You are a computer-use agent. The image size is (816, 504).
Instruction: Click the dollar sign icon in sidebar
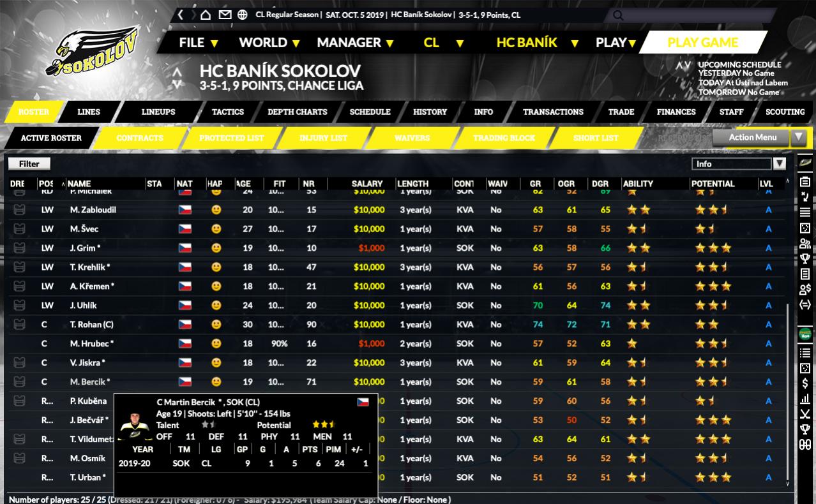[805, 383]
